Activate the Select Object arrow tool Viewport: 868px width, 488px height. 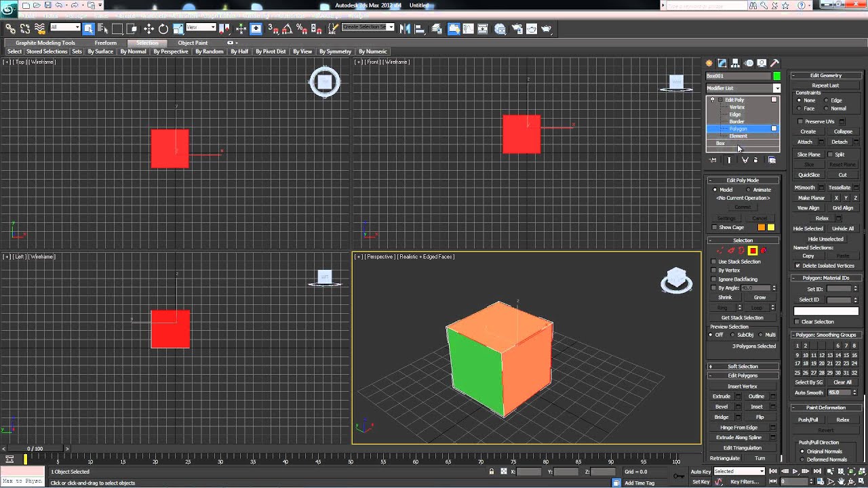tap(89, 28)
